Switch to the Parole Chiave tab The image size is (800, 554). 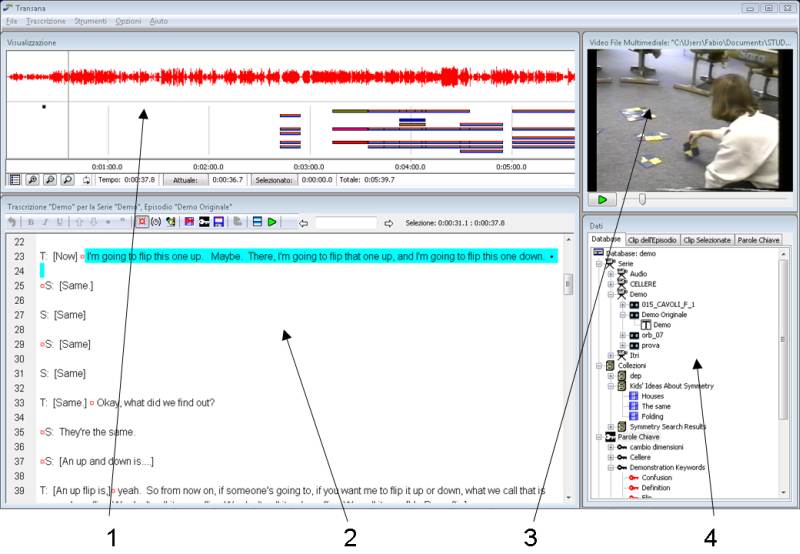pyautogui.click(x=758, y=240)
